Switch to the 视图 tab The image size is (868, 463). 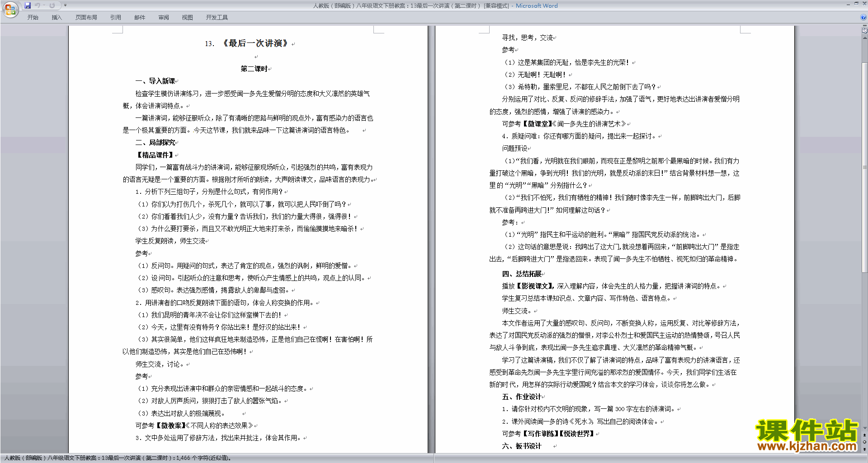pyautogui.click(x=188, y=18)
